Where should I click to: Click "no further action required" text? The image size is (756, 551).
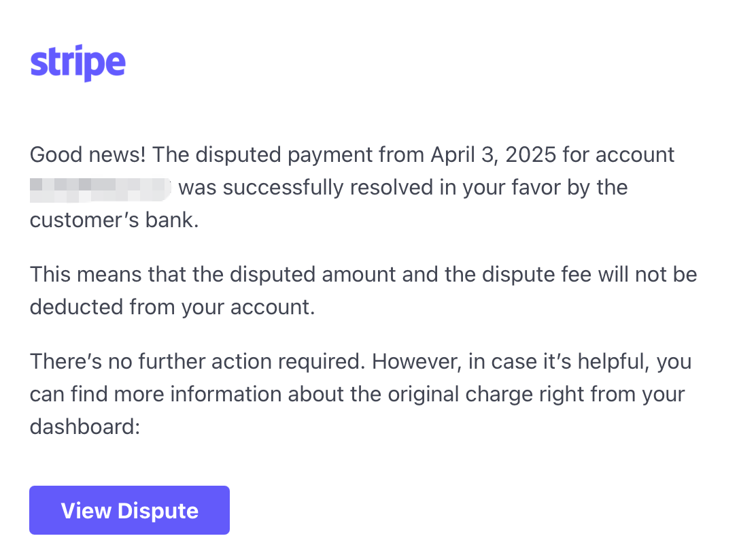(x=234, y=361)
